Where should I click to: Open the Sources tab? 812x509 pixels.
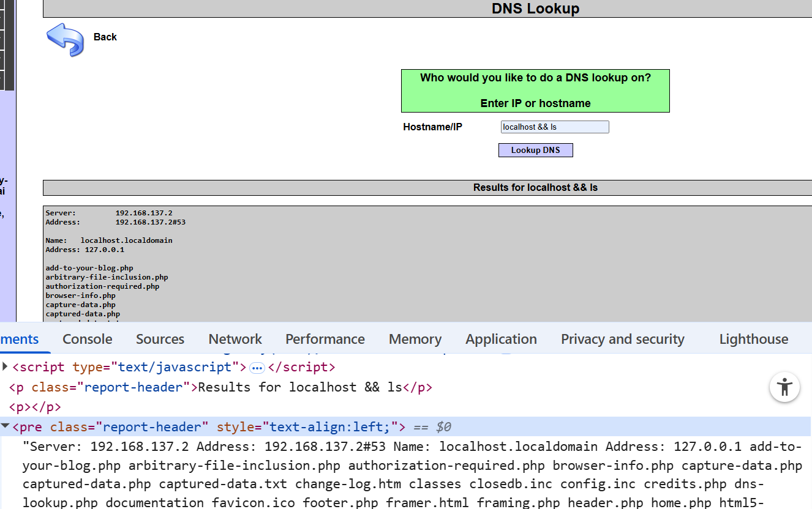160,339
